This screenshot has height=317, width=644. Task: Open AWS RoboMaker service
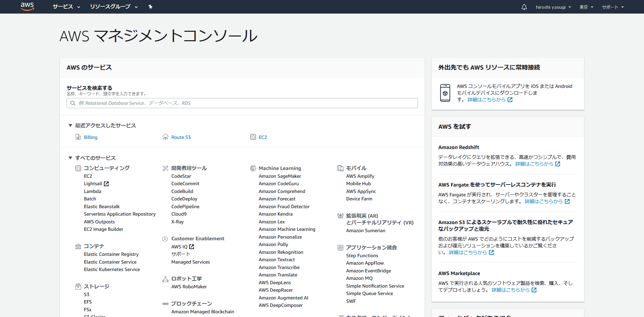tap(189, 287)
